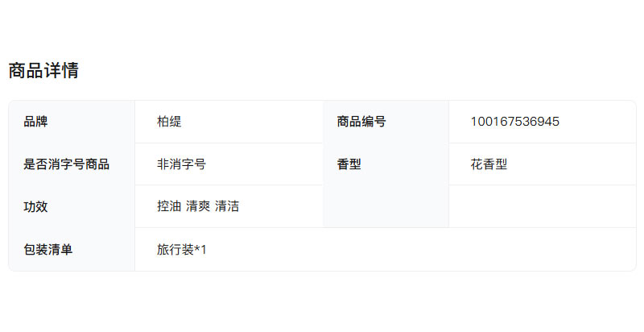Select the 商品编号 label cell
The height and width of the screenshot is (332, 644).
point(361,122)
